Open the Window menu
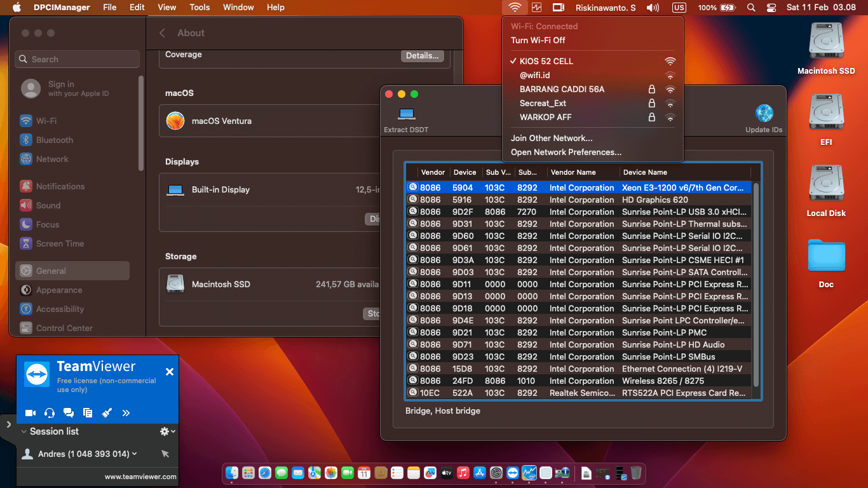868x488 pixels. point(238,8)
